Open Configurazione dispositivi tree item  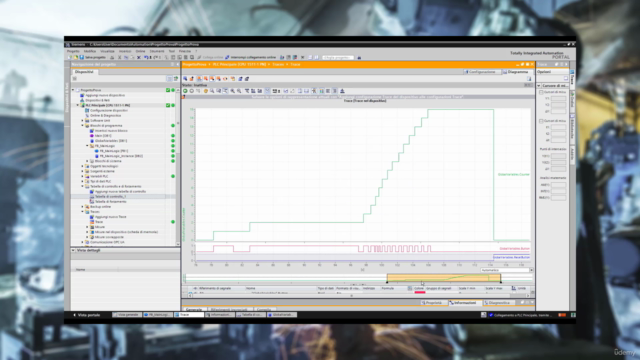(109, 110)
